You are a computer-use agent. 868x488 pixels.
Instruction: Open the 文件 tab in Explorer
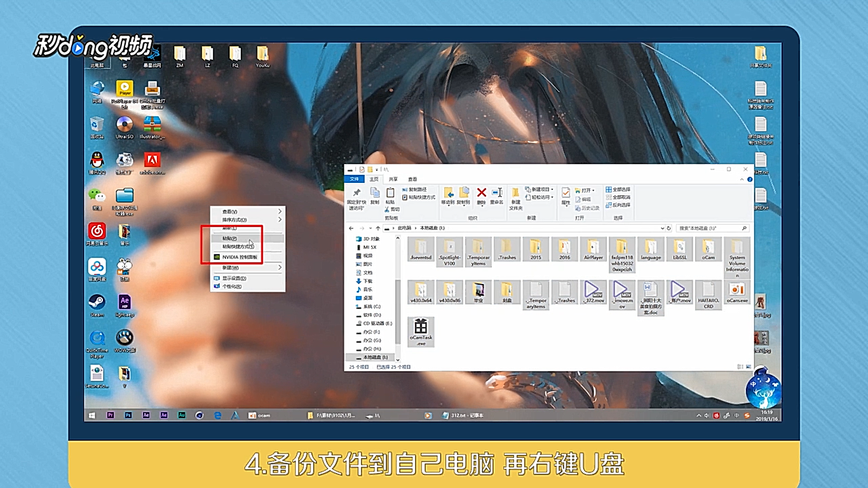354,179
